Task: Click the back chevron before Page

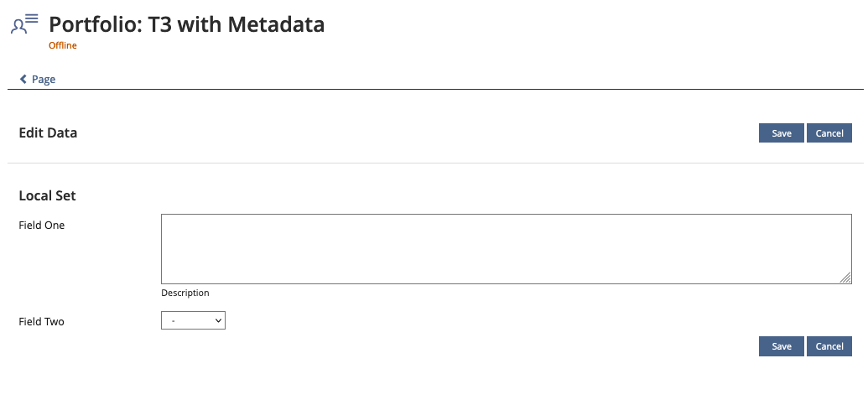Action: (23, 80)
